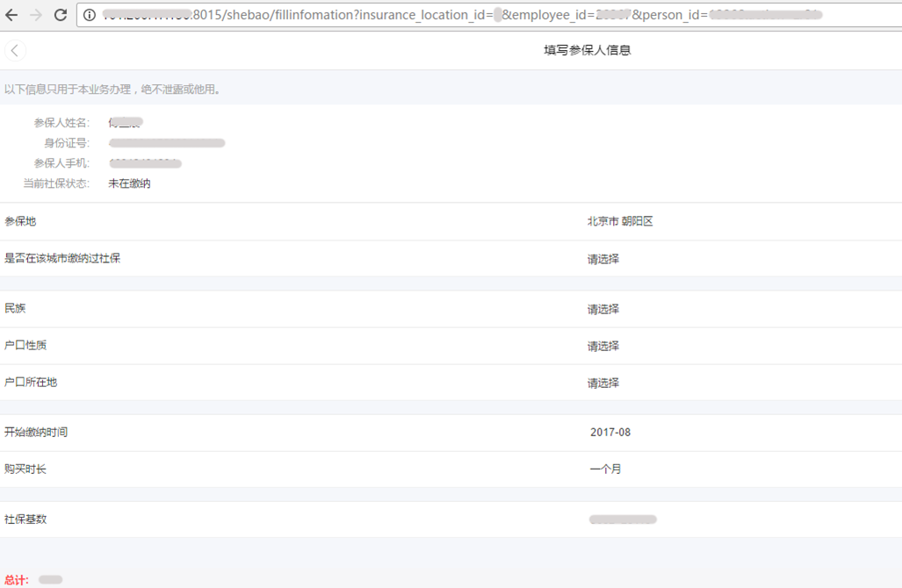Change the 购买时长 value 一个月
Image resolution: width=902 pixels, height=588 pixels.
(605, 470)
